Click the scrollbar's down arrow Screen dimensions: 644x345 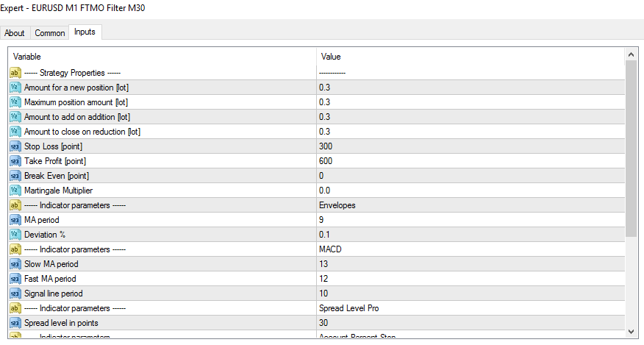[x=632, y=331]
